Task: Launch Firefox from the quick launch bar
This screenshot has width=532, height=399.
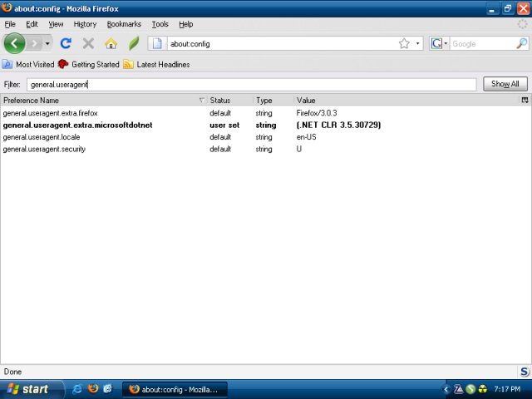Action: coord(93,389)
